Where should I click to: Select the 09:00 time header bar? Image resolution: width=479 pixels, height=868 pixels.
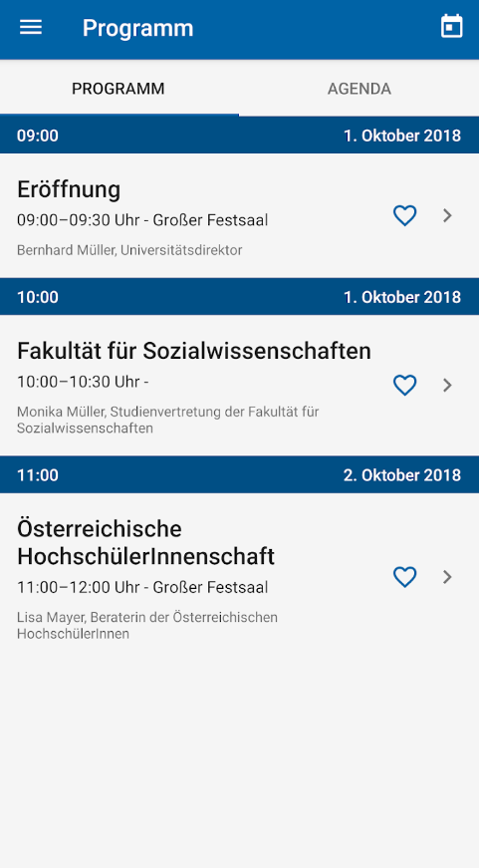(239, 136)
